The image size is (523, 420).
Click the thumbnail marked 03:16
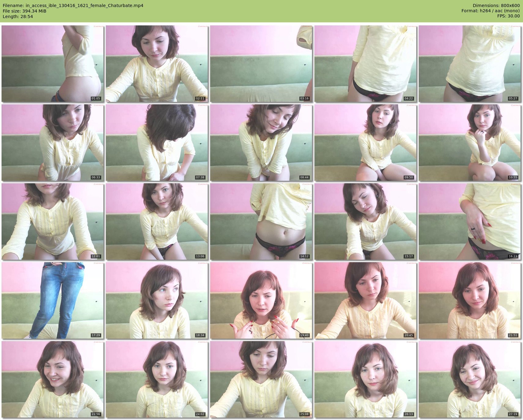[261, 64]
